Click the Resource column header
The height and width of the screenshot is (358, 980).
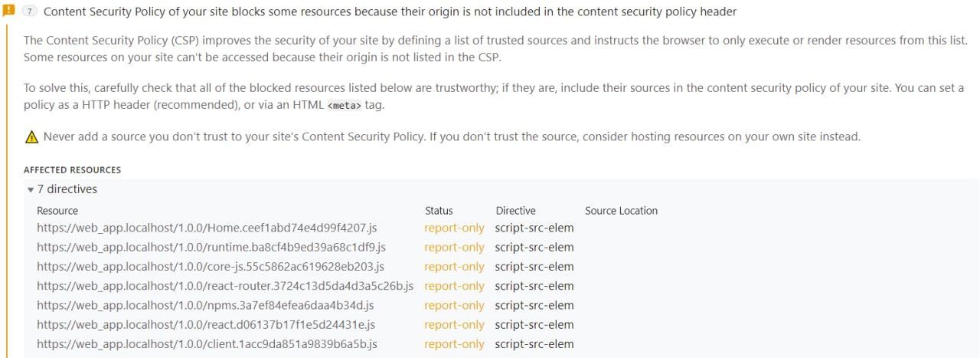pos(57,211)
